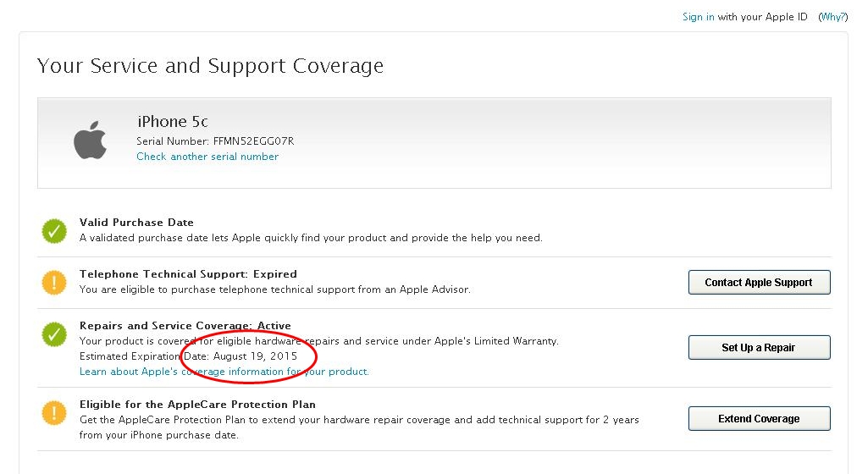Click the Repairs and Service Coverage: Active heading
Image resolution: width=868 pixels, height=474 pixels.
(x=185, y=326)
